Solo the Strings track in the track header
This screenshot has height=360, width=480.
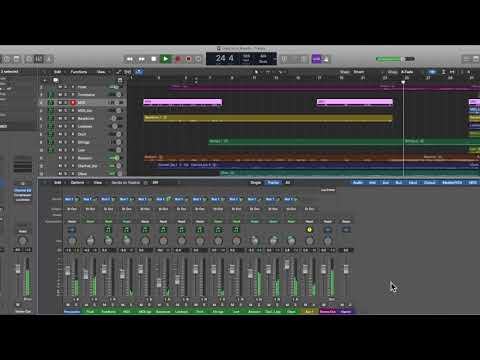point(66,142)
